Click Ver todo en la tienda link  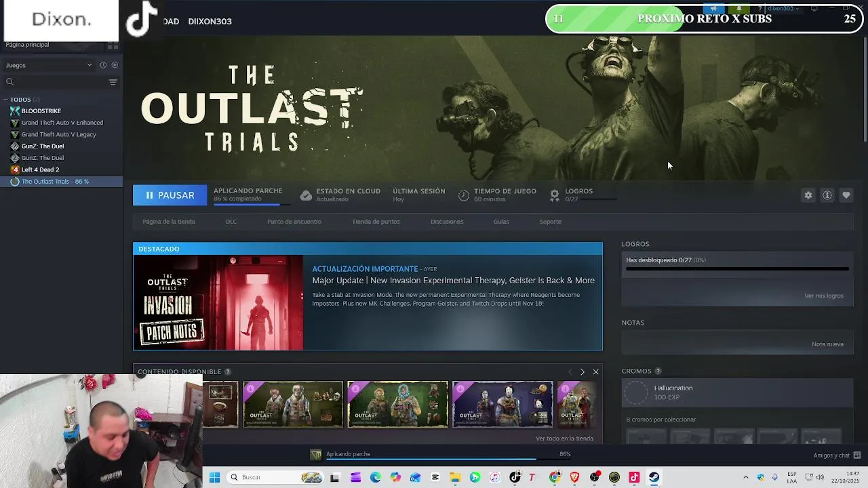tap(564, 439)
